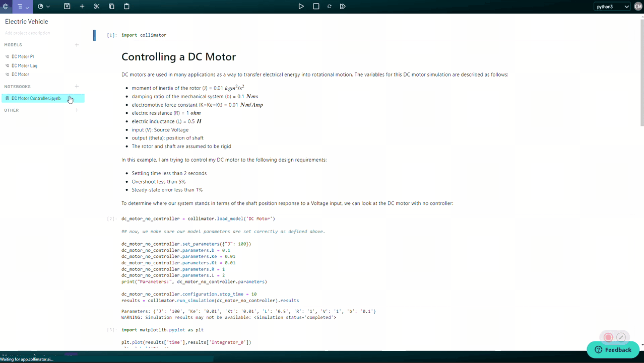This screenshot has height=363, width=644.
Task: Add a new model with the MODELS plus icon
Action: (77, 45)
